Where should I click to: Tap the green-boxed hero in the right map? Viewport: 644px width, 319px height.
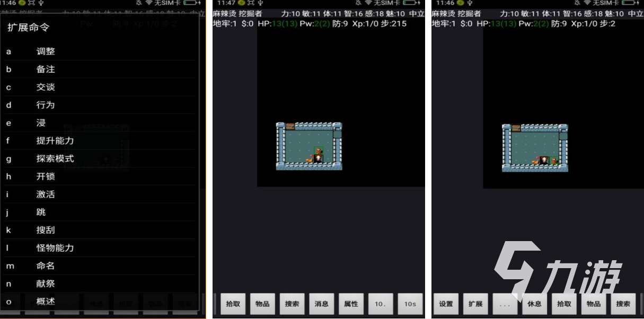pos(553,161)
